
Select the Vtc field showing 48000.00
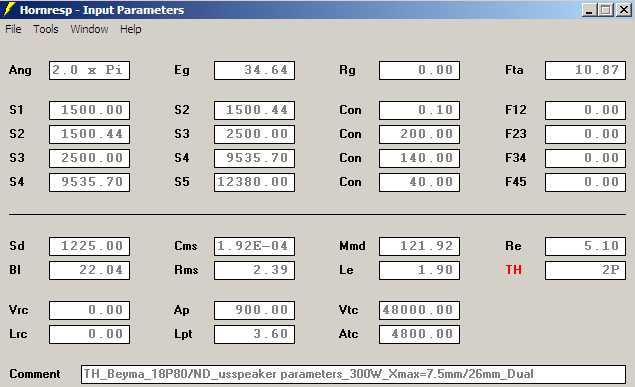click(420, 310)
